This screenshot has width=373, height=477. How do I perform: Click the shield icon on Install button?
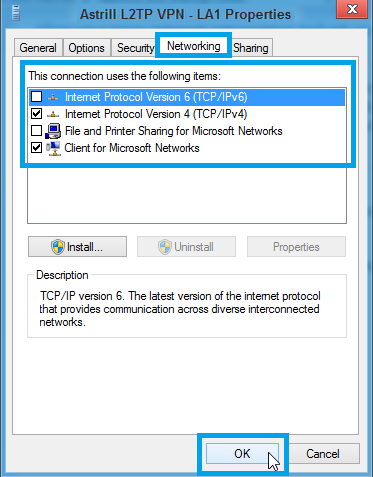58,247
